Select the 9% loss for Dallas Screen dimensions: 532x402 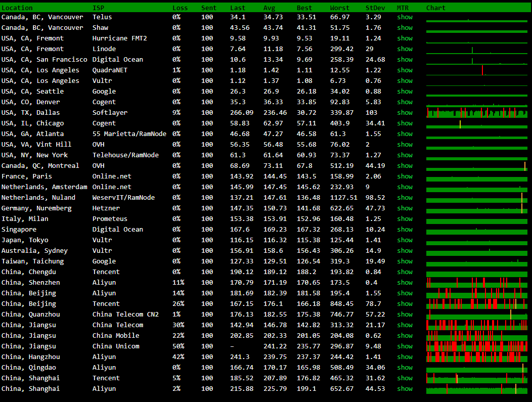click(x=176, y=113)
